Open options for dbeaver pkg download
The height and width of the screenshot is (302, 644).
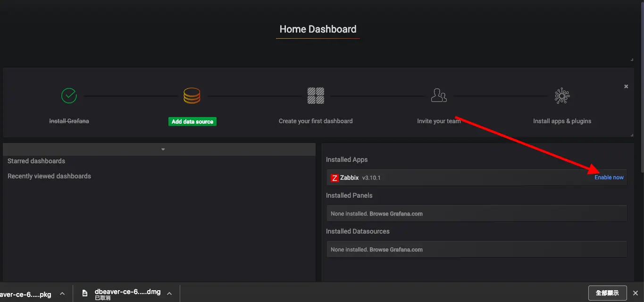tap(62, 294)
